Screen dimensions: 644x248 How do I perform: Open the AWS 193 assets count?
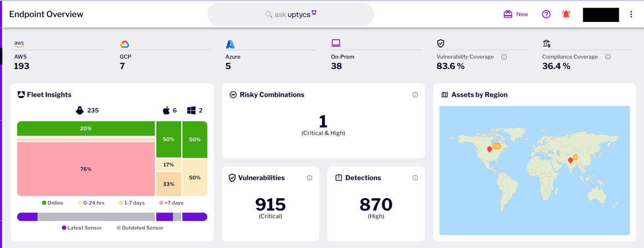pos(21,66)
